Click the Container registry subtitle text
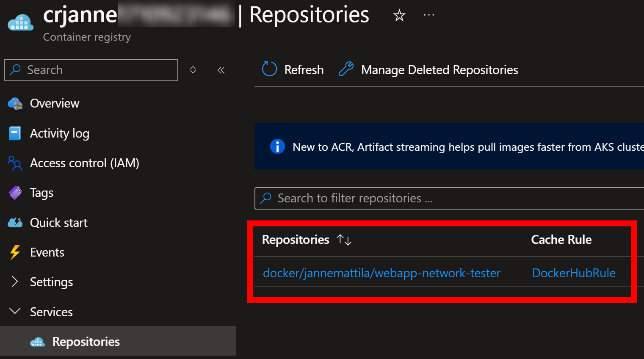Screen dimensions: 644x359 click(87, 37)
